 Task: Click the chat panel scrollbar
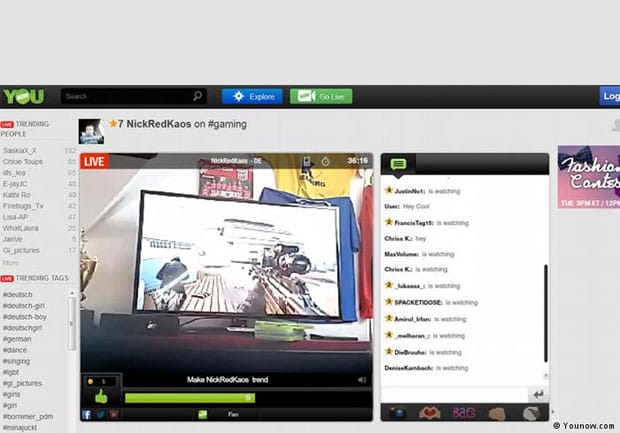546,313
